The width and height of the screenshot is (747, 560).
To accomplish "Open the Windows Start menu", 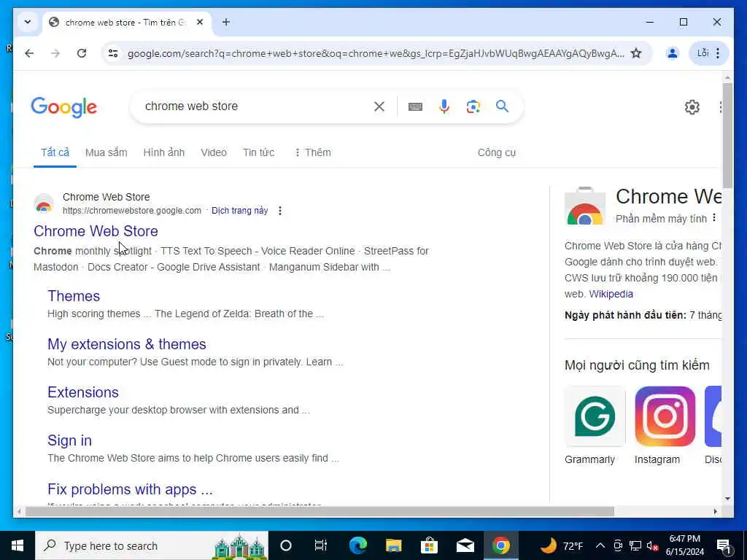I will [x=18, y=545].
